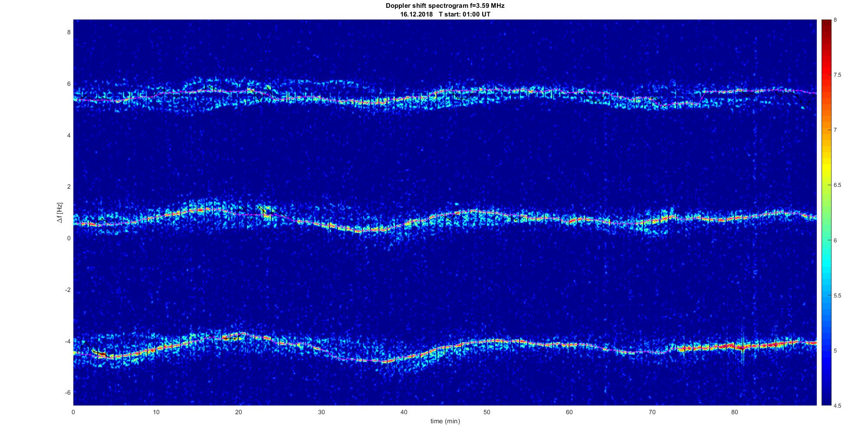Image resolution: width=868 pixels, height=435 pixels.
Task: Click the y-axis tick label '2'
Action: tap(69, 187)
